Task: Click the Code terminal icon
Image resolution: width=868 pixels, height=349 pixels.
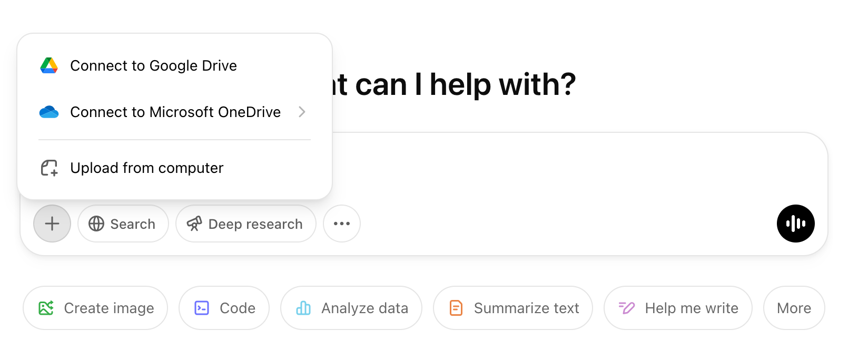Action: tap(202, 308)
